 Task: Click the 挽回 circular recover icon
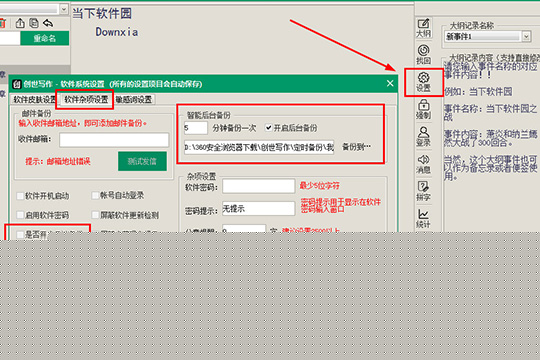(x=423, y=54)
